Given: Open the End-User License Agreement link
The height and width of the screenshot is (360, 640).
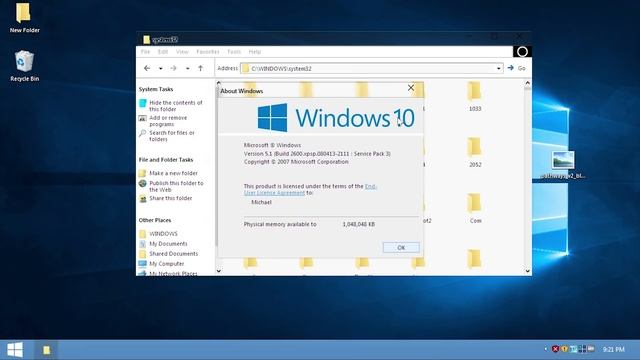Looking at the screenshot, I should point(310,189).
